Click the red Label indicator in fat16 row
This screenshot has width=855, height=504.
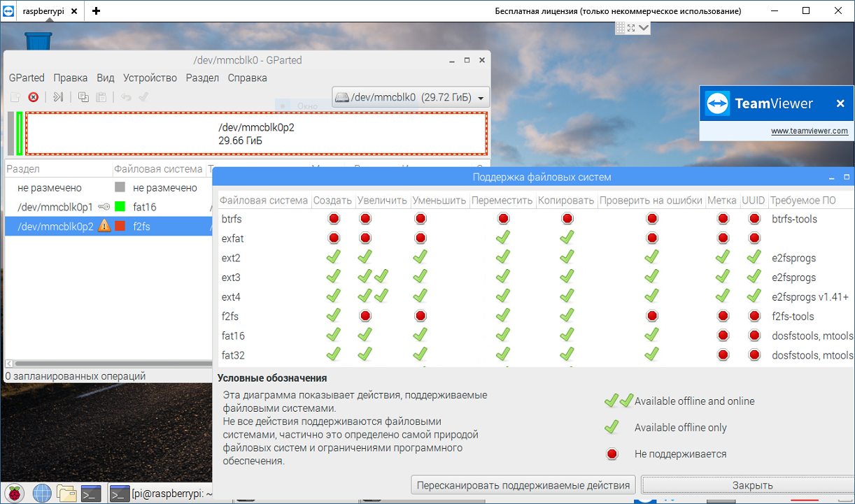pyautogui.click(x=723, y=336)
